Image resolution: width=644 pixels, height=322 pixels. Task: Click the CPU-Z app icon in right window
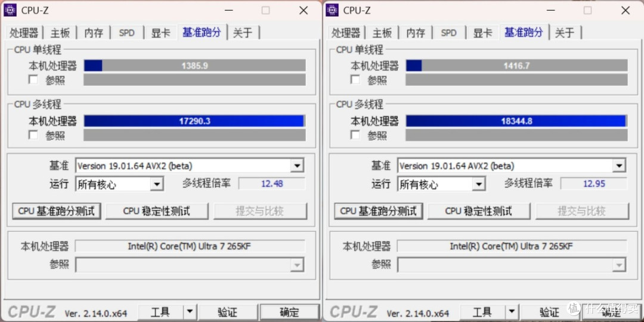point(332,10)
